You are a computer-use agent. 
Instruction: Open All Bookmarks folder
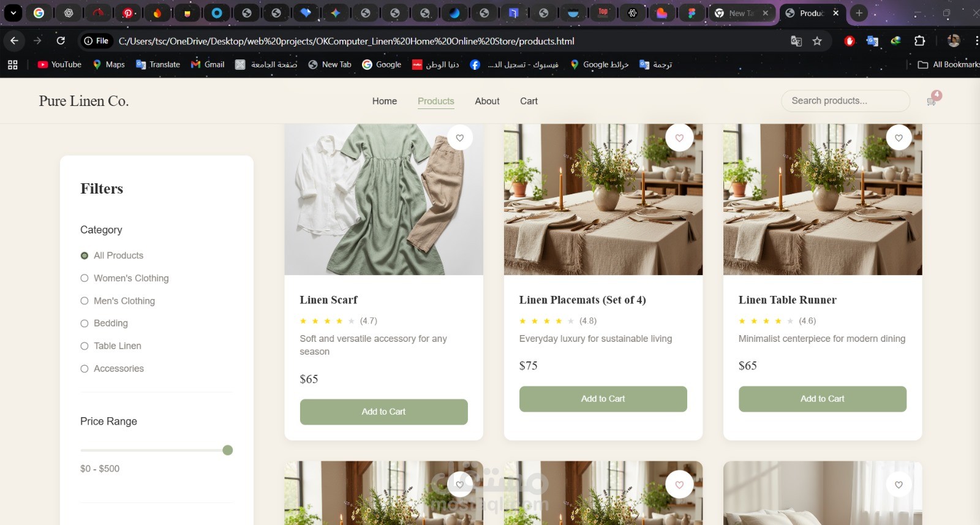click(x=948, y=64)
